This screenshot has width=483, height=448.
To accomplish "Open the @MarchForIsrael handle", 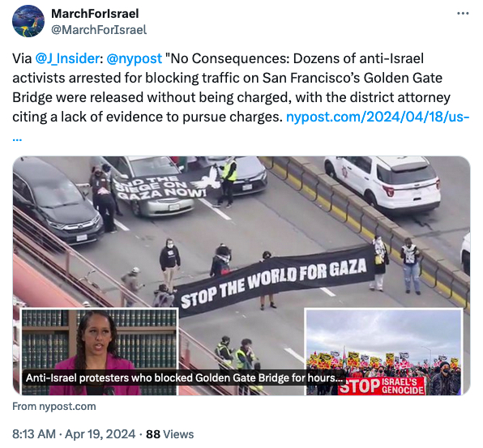I will pos(99,30).
